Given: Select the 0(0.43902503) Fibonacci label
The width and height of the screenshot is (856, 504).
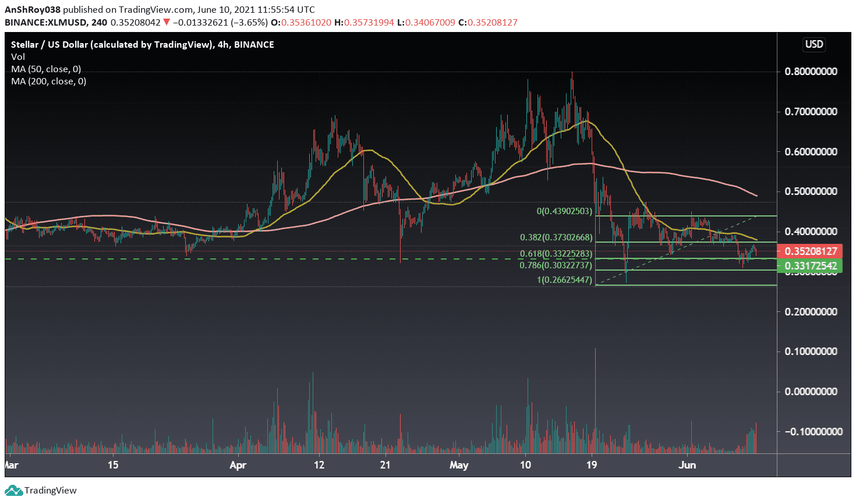Looking at the screenshot, I should (x=564, y=211).
